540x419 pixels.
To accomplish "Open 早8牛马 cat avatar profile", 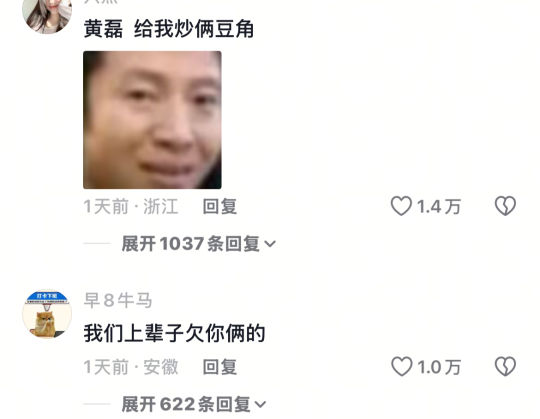I will pos(47,314).
